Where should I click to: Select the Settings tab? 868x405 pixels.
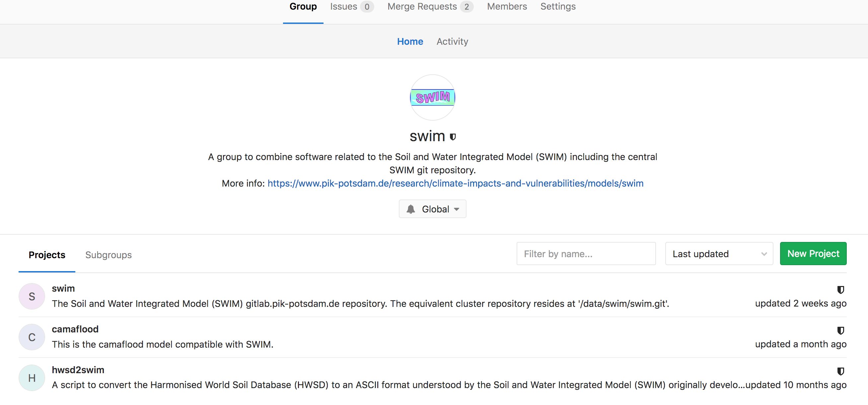tap(557, 7)
